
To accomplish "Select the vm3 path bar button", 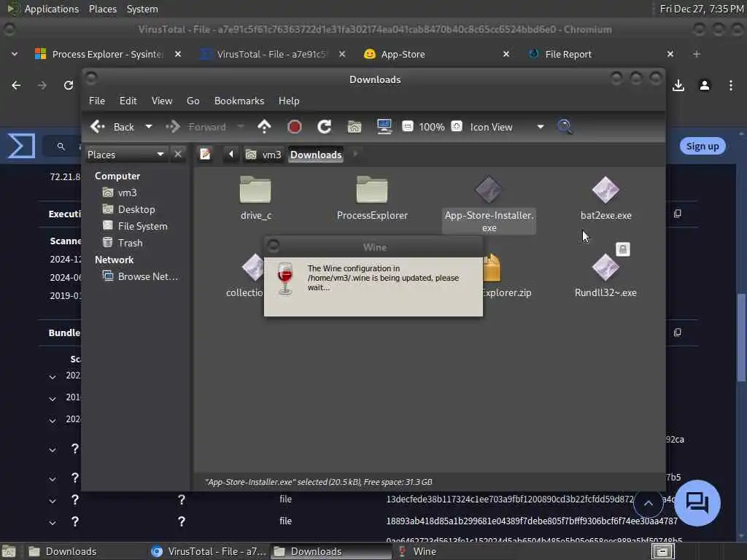I will 263,155.
